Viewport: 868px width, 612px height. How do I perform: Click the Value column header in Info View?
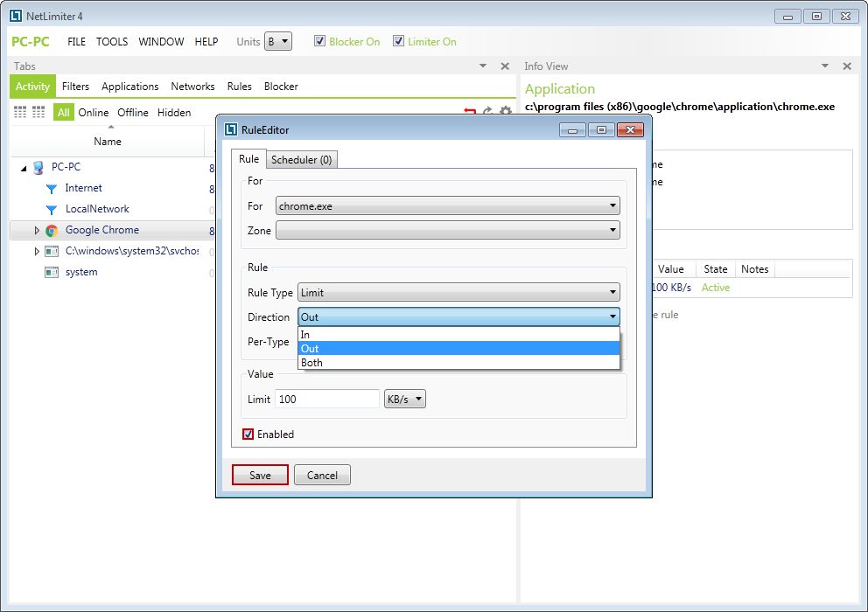click(x=671, y=269)
